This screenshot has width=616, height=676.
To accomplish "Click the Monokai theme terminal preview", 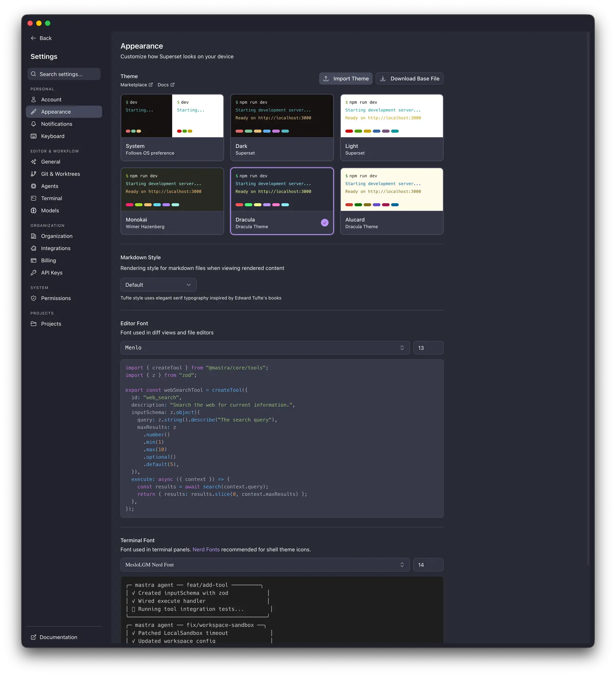I will click(x=172, y=190).
